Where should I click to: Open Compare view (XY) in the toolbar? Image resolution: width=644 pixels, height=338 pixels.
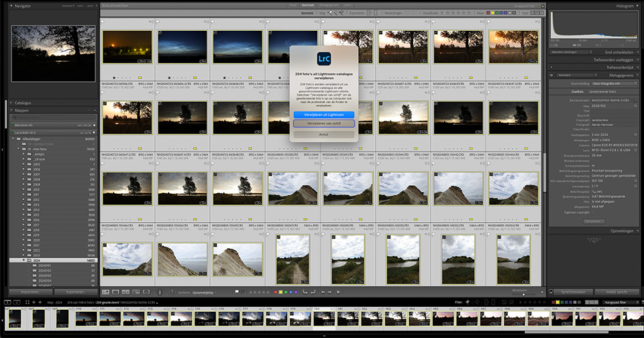(x=125, y=292)
